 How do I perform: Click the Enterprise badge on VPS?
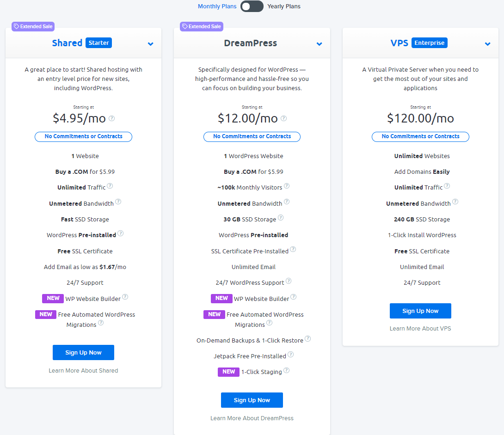[430, 43]
